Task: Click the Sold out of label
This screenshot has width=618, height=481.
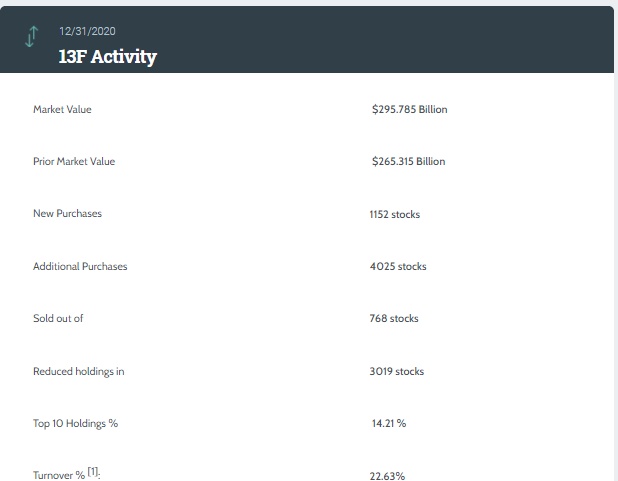Action: [x=58, y=318]
